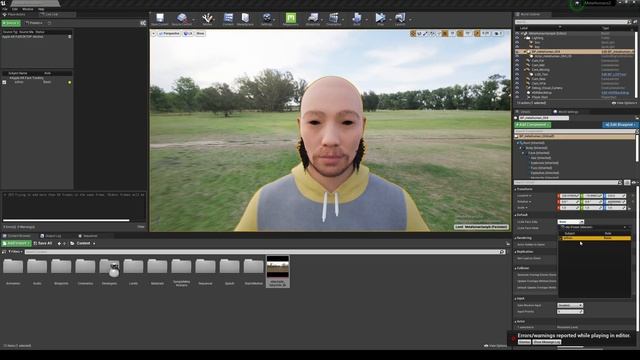Click the Launch toolbar icon
Screen dimensions: 640x360
coord(400,19)
